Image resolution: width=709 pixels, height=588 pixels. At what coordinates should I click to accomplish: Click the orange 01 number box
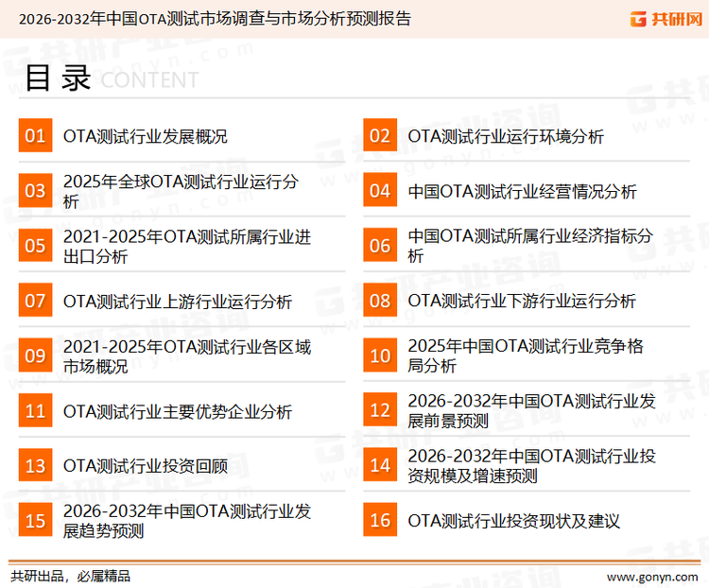coord(35,135)
